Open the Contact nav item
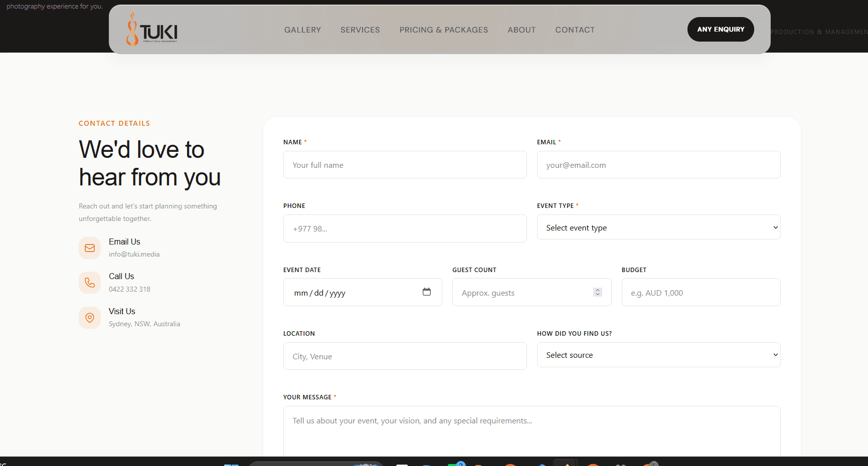 point(575,30)
